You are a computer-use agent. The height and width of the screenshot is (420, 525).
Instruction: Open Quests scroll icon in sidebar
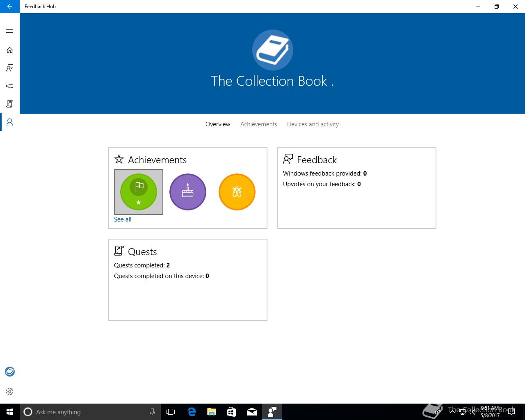(x=10, y=104)
